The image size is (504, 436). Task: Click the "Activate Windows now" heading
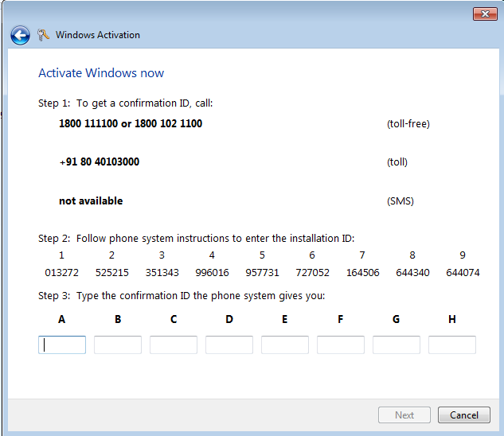click(101, 73)
